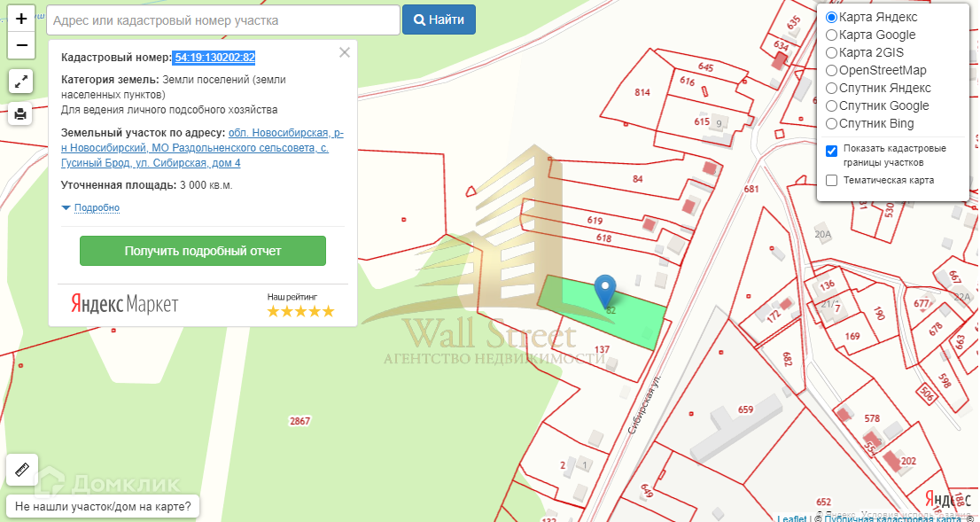Open the ruler measurement tool

click(x=22, y=470)
